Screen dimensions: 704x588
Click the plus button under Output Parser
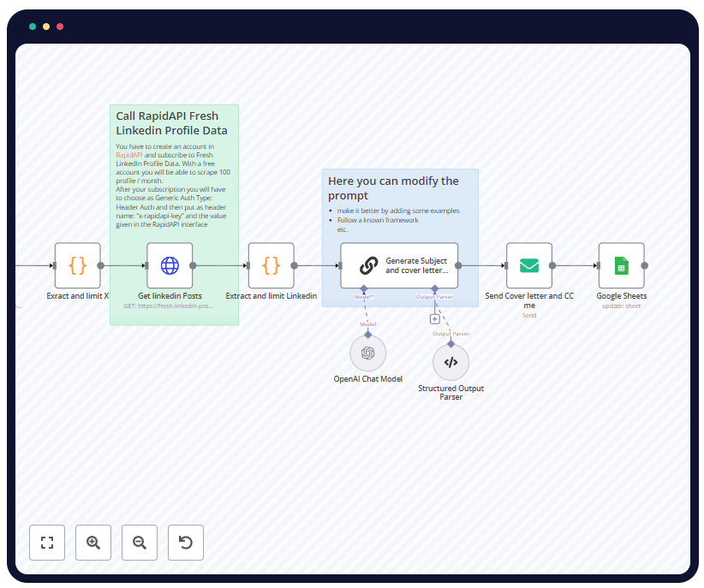coord(434,318)
